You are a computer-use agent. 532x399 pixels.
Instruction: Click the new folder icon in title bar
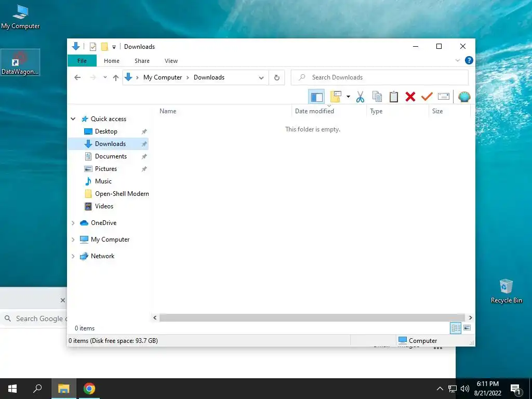[104, 46]
